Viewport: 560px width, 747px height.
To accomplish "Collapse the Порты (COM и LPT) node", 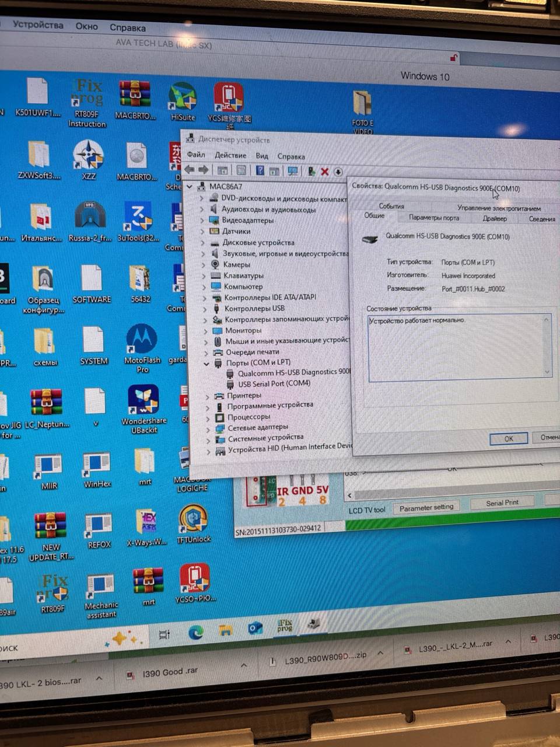I will 206,363.
